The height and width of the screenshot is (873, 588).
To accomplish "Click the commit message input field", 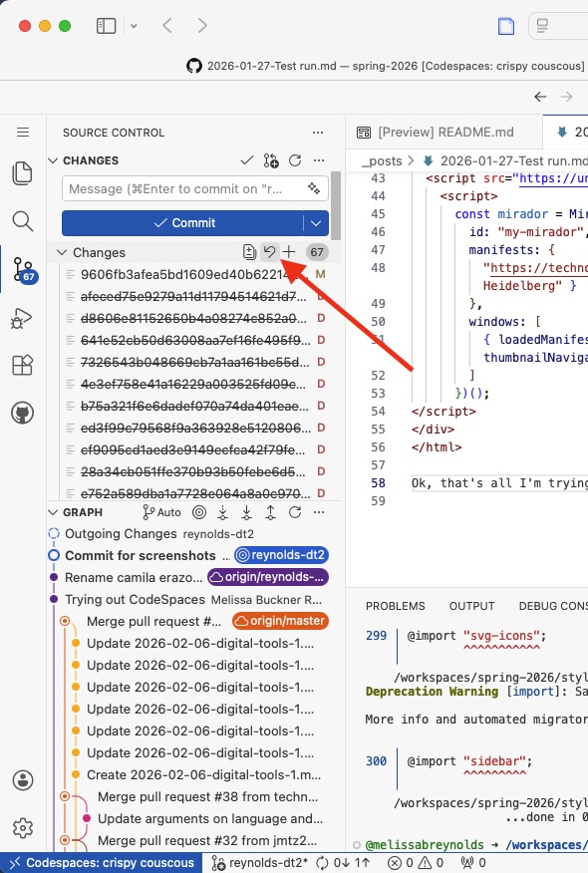I will pyautogui.click(x=195, y=188).
